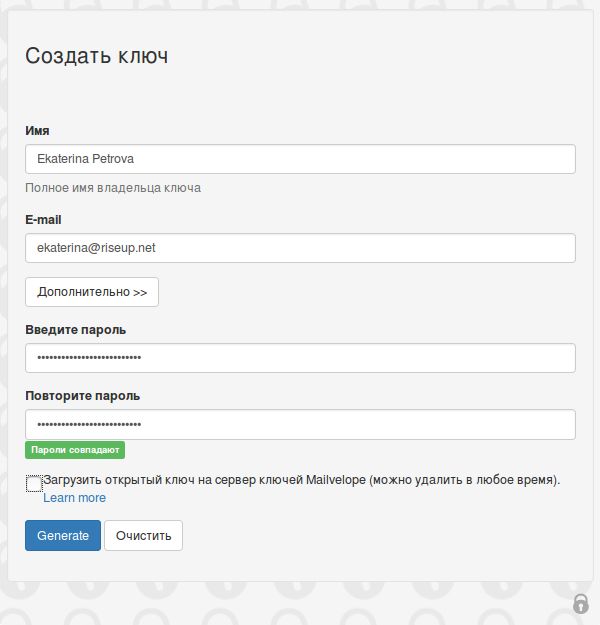Click the можно удалить в любое время note
Viewport: 600px width, 625px height.
(464, 480)
